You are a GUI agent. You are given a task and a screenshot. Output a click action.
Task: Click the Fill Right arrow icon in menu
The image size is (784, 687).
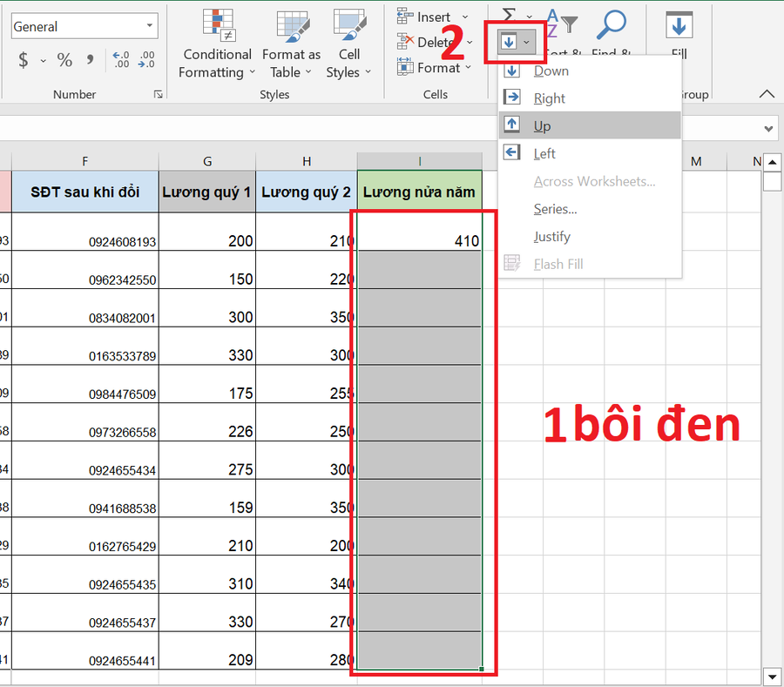512,98
